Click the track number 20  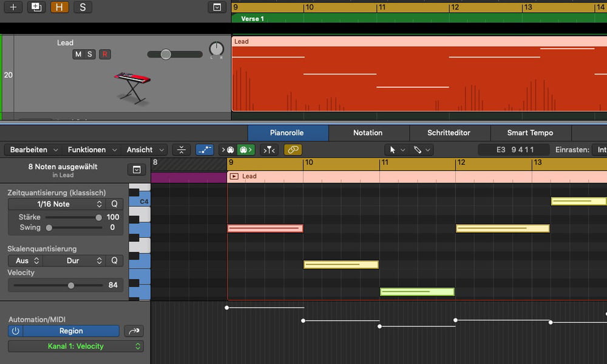tap(8, 75)
